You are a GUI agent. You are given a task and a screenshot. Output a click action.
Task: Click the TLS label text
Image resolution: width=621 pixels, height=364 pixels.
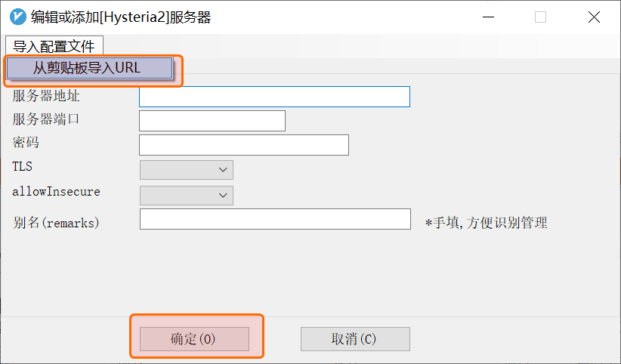[x=23, y=166]
